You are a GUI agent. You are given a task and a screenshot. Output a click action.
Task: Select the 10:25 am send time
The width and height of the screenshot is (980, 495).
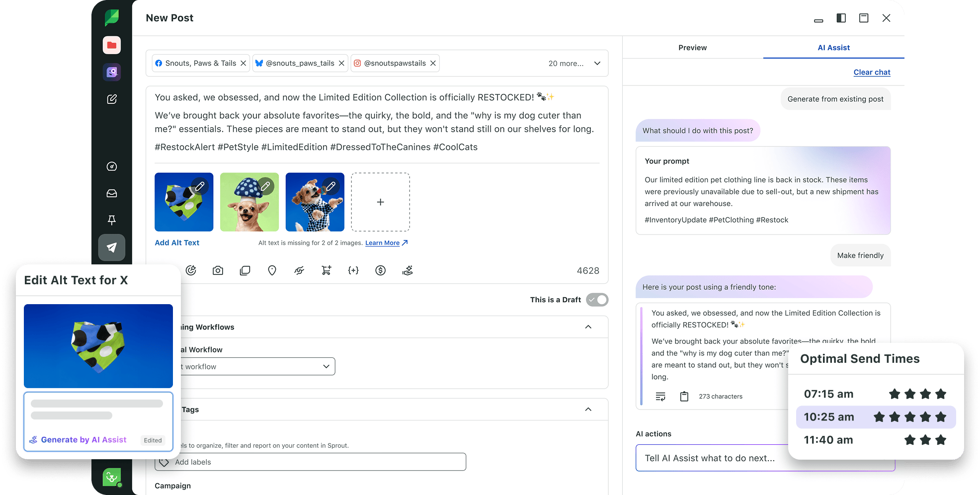click(876, 417)
